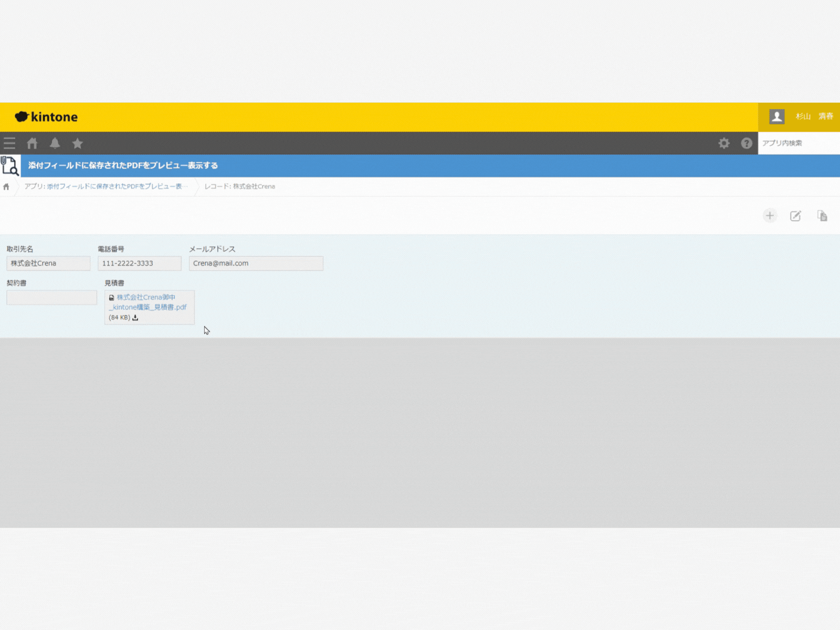Open the help question mark icon
The width and height of the screenshot is (840, 630).
click(747, 143)
